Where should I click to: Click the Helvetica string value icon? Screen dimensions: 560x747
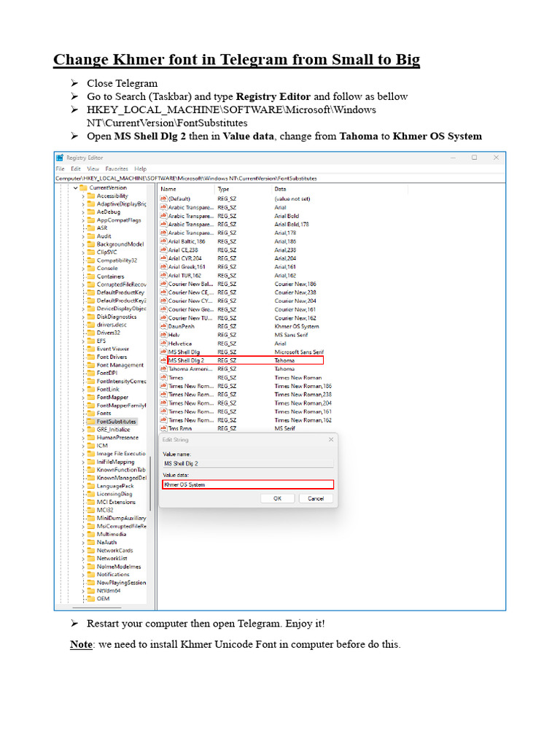163,344
